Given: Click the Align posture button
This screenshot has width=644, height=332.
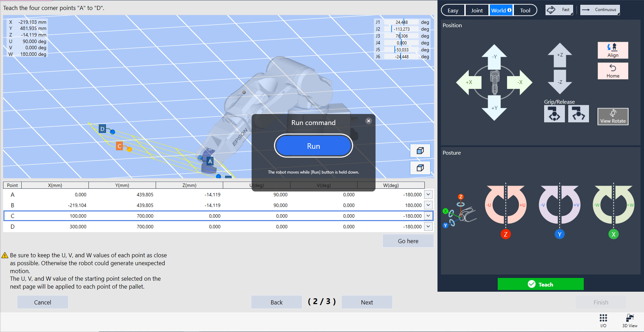Looking at the screenshot, I should (613, 50).
